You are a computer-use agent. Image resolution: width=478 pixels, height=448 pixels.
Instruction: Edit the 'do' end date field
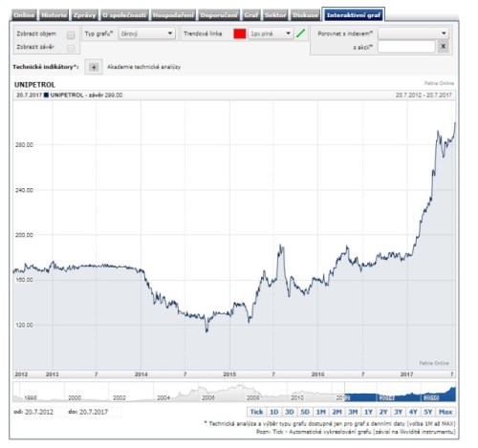[x=99, y=412]
